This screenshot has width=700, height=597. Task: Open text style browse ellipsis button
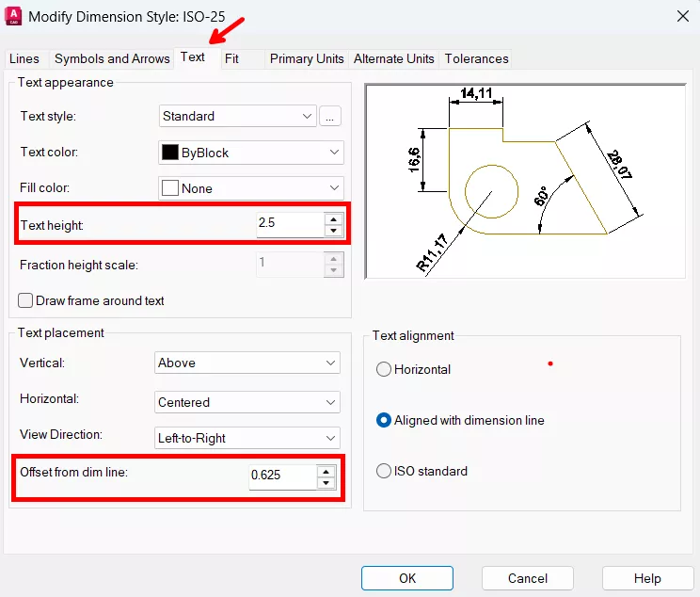tap(329, 117)
